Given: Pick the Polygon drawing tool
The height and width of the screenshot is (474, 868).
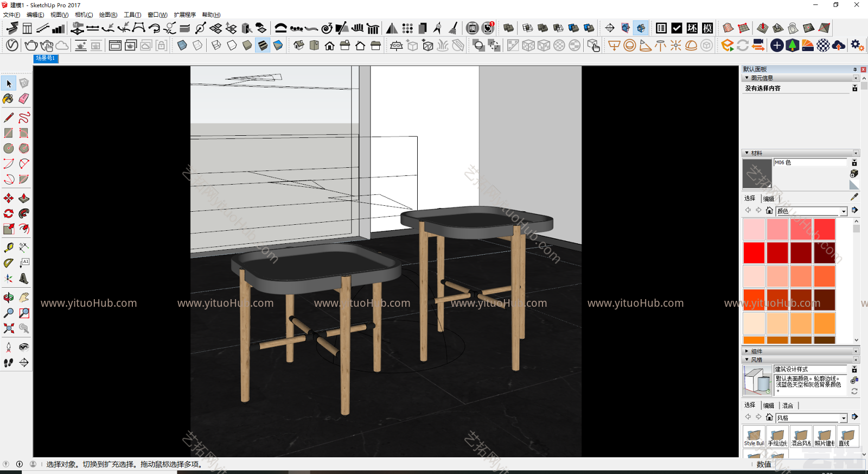Looking at the screenshot, I should (24, 148).
